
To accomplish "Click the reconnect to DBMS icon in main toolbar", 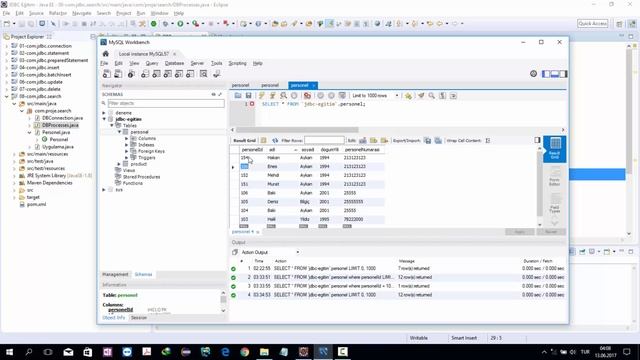I will (217, 74).
